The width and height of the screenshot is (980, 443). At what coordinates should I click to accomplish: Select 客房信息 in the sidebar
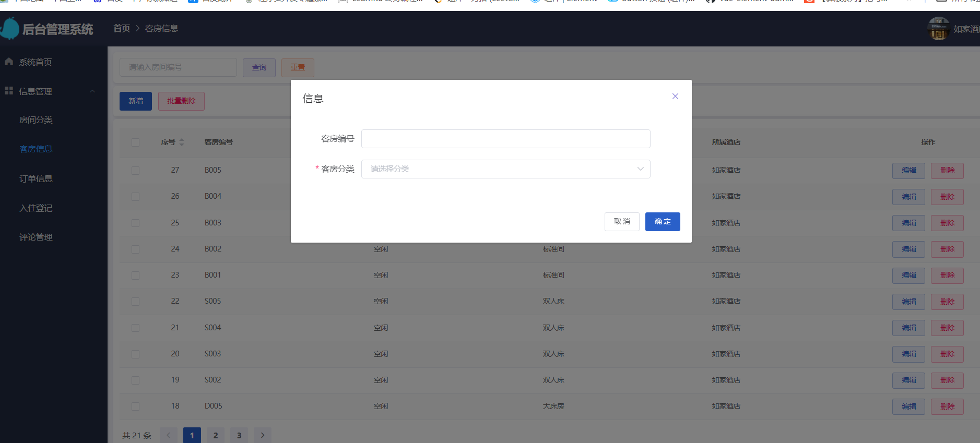pos(36,149)
